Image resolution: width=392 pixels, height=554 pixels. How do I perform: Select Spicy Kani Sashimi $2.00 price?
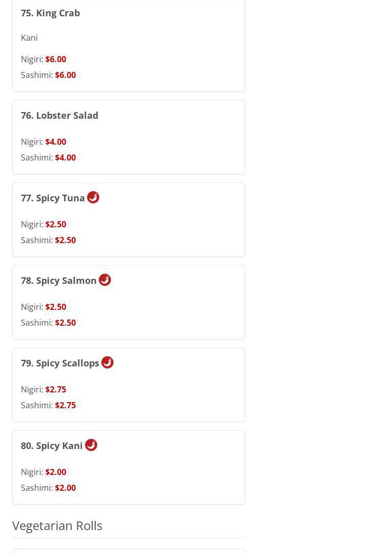click(48, 488)
